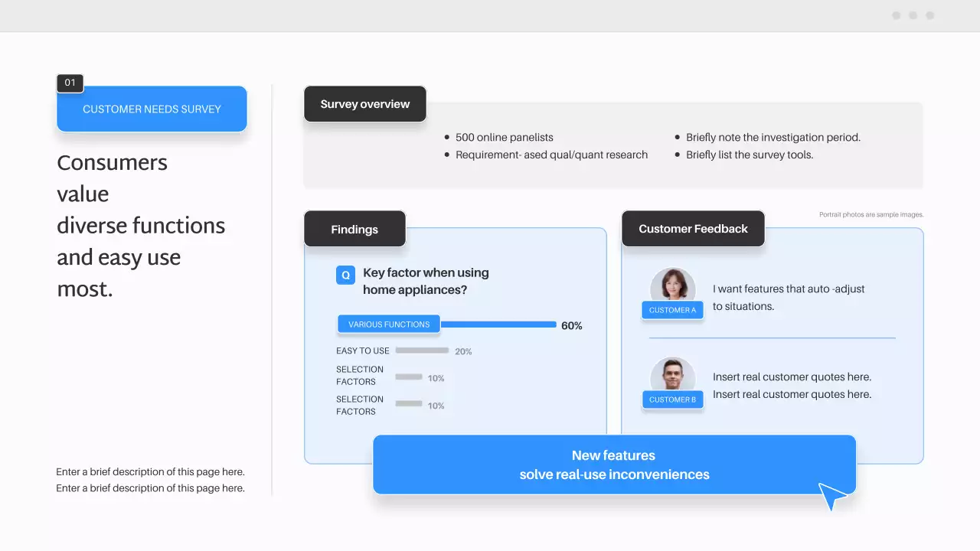Image resolution: width=980 pixels, height=551 pixels.
Task: Click the 500 online panelists bullet
Action: coord(504,138)
